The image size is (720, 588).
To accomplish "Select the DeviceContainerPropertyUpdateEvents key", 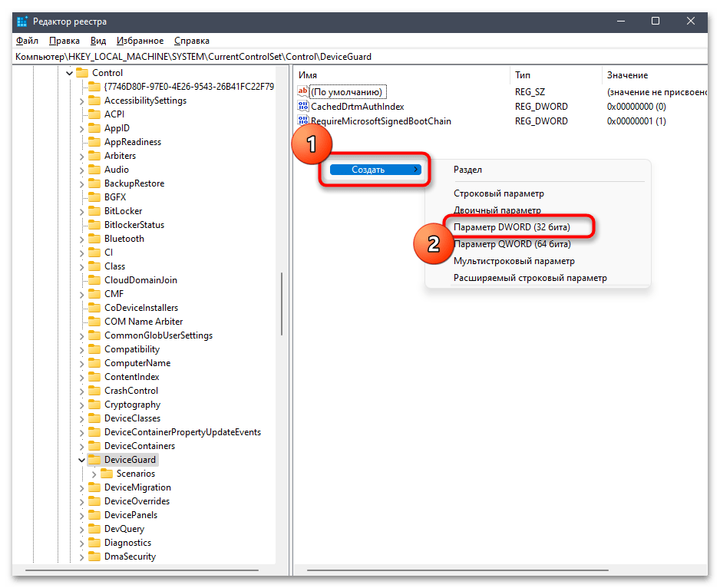I will pyautogui.click(x=182, y=432).
